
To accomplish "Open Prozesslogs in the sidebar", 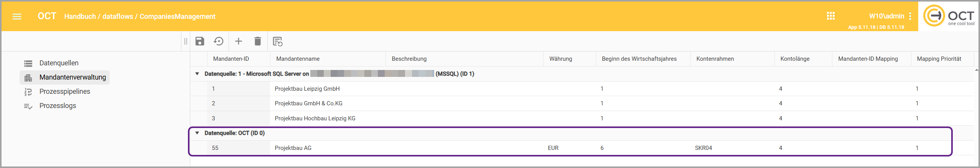I will click(x=58, y=106).
